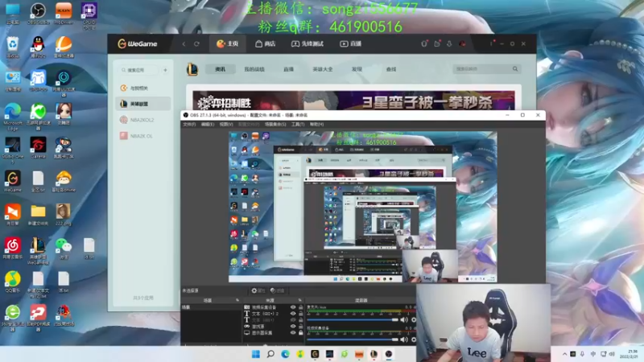Open the 直播 tab with the play icon in WeGame's top bar
The height and width of the screenshot is (362, 644).
pyautogui.click(x=350, y=43)
